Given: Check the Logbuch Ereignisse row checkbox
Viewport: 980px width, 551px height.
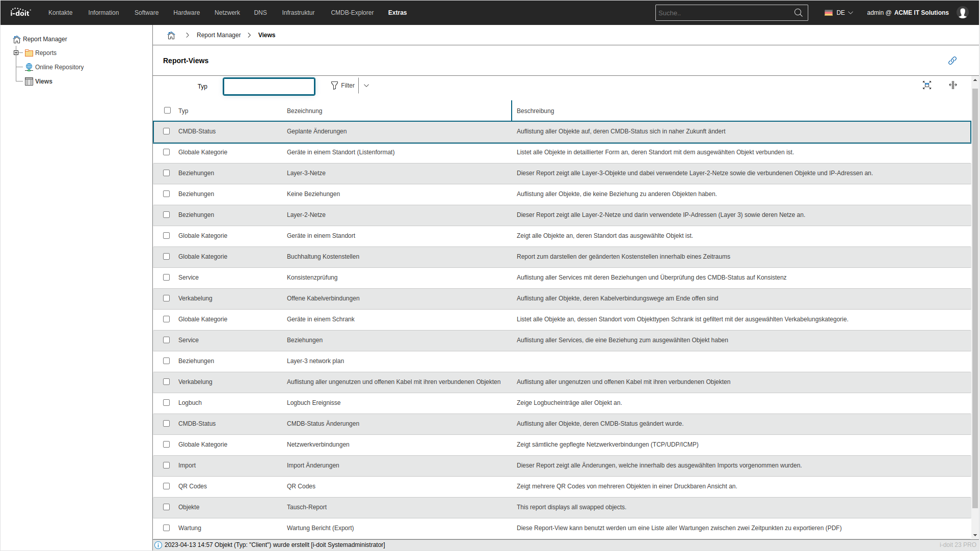Looking at the screenshot, I should pos(166,403).
